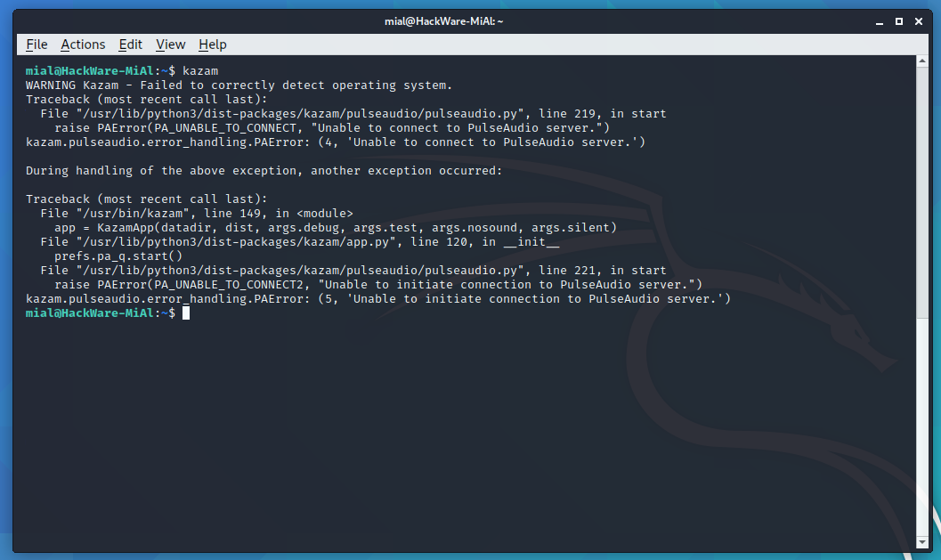Click the scrollbar up arrow
This screenshot has width=941, height=560.
pos(921,62)
